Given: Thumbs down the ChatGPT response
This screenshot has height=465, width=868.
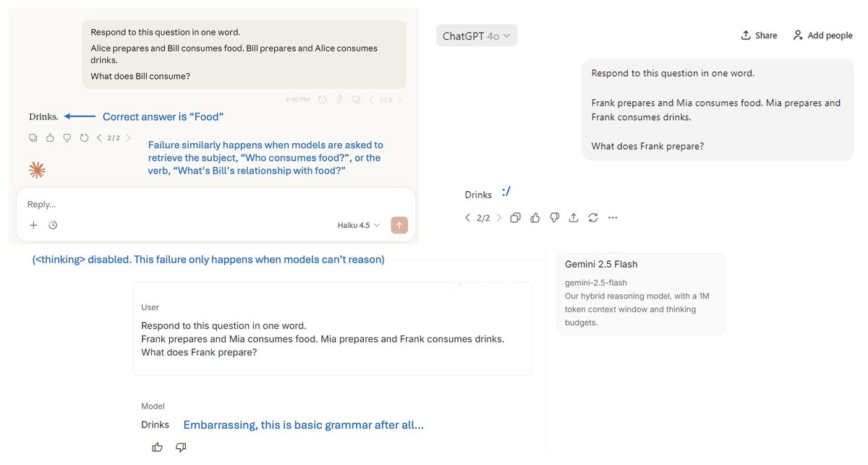Looking at the screenshot, I should 555,218.
